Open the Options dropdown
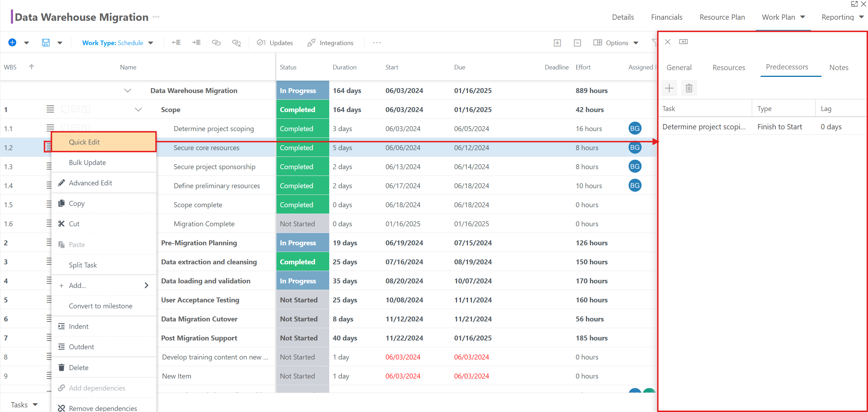 click(616, 43)
